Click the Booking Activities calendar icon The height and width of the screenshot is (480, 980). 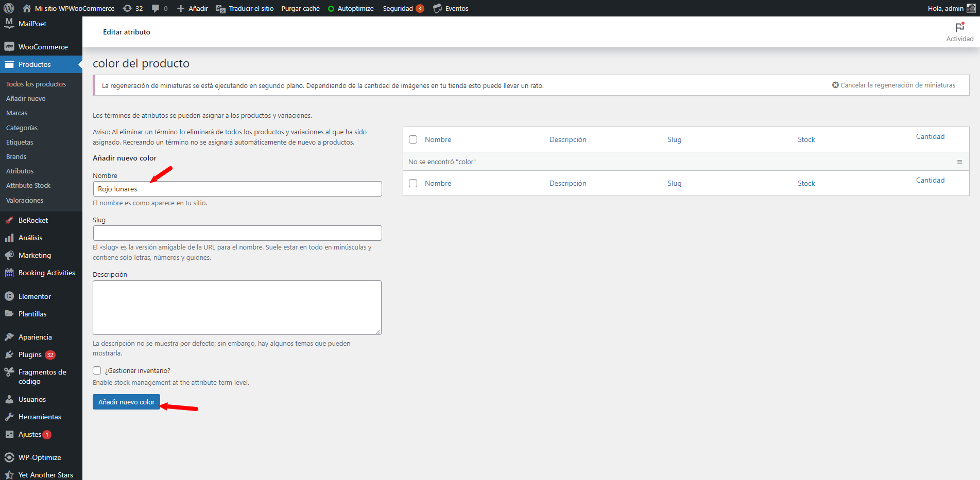coord(9,273)
